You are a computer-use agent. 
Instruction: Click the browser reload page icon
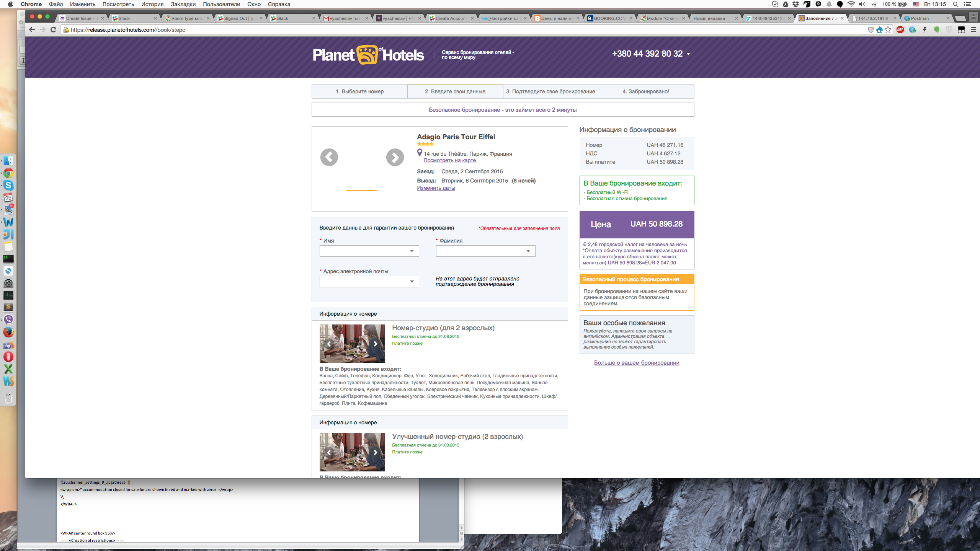coord(54,29)
